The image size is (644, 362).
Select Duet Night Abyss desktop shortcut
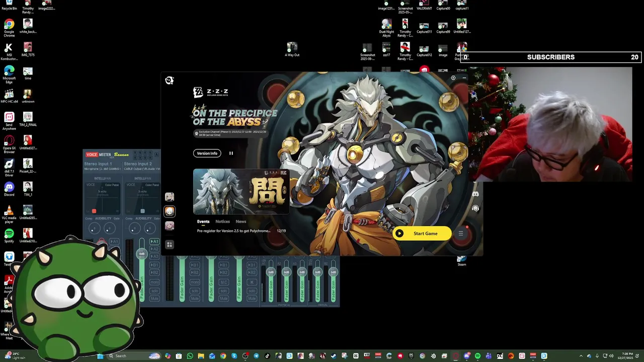[386, 29]
